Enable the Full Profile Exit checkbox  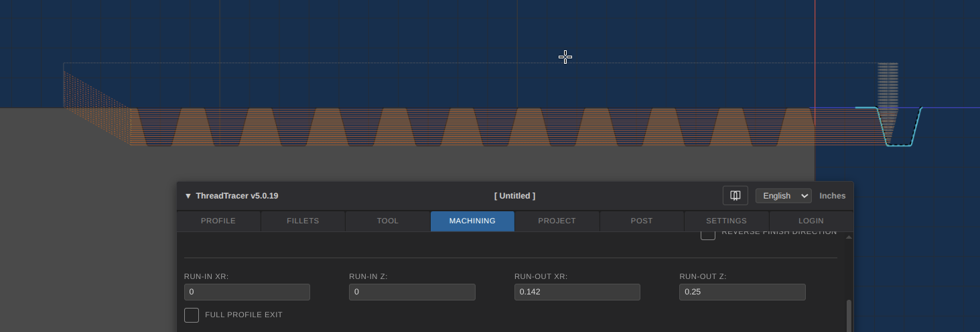[x=192, y=315]
